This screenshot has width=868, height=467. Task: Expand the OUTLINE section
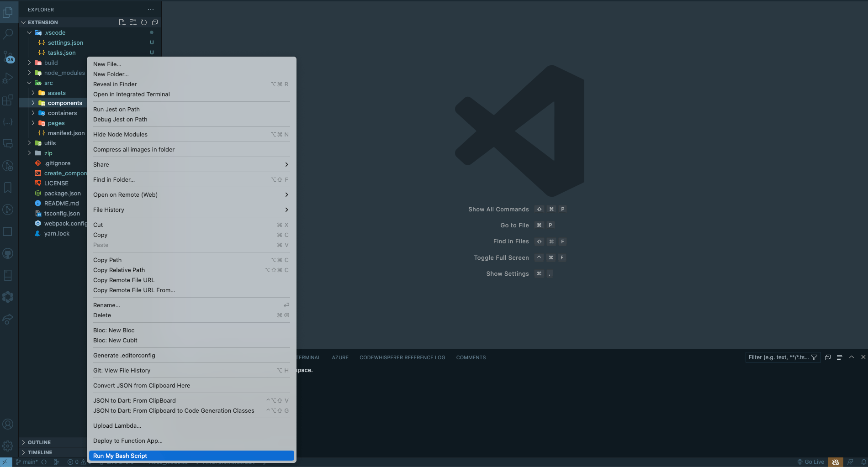[23, 442]
